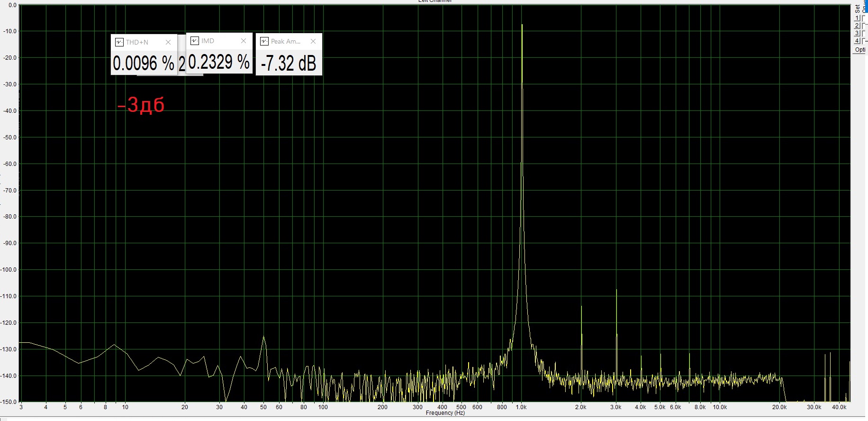The height and width of the screenshot is (421, 868).
Task: Toggle the checkbox next to Set 2
Action: tap(865, 26)
